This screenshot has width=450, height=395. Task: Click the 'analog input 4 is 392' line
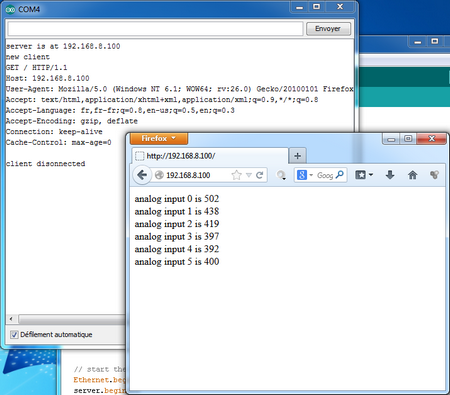[177, 249]
